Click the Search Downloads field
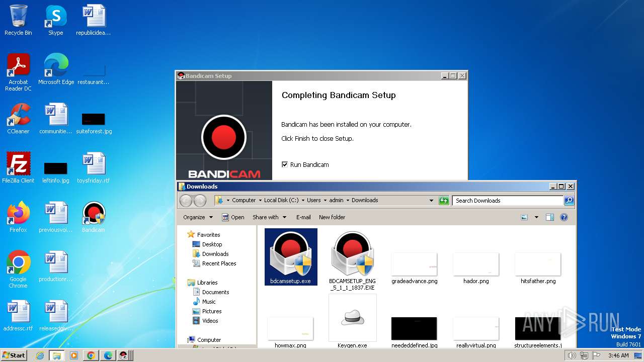Image resolution: width=644 pixels, height=362 pixels. pos(507,200)
